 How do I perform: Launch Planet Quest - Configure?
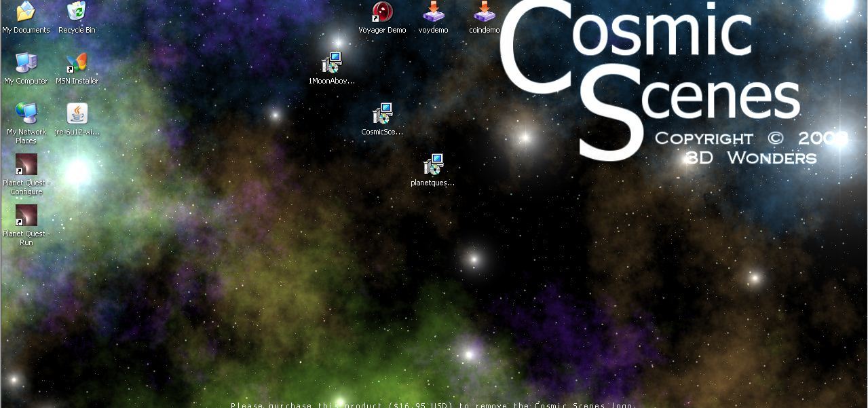26,165
